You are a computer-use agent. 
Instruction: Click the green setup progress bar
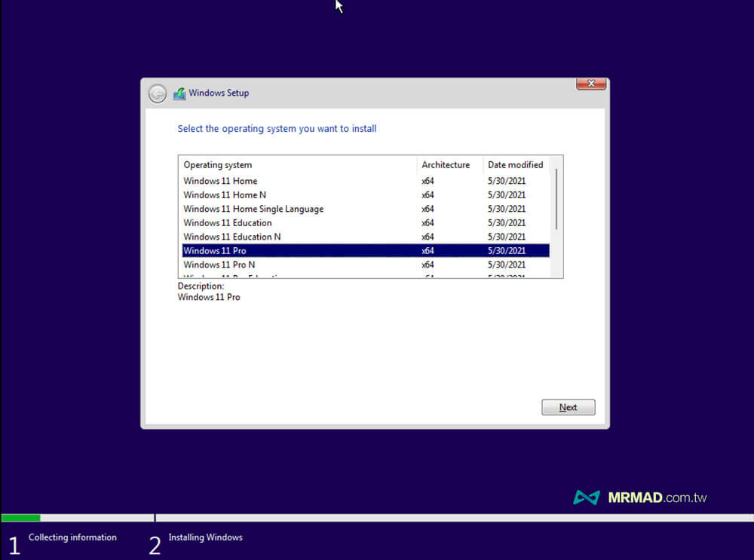20,518
